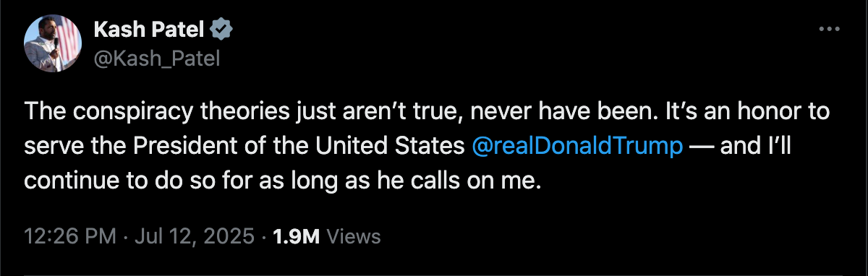Click the Kash Patel display name
The width and height of the screenshot is (868, 276).
[x=150, y=30]
